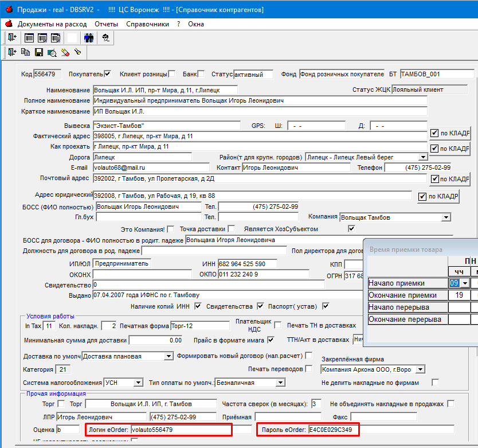Expand the Начало приемки hours dropdown
The image size is (478, 448).
coord(465,283)
